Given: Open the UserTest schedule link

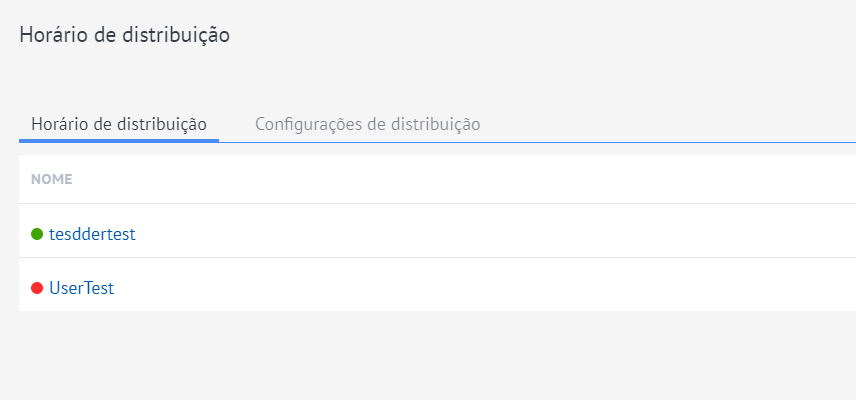Looking at the screenshot, I should 81,288.
